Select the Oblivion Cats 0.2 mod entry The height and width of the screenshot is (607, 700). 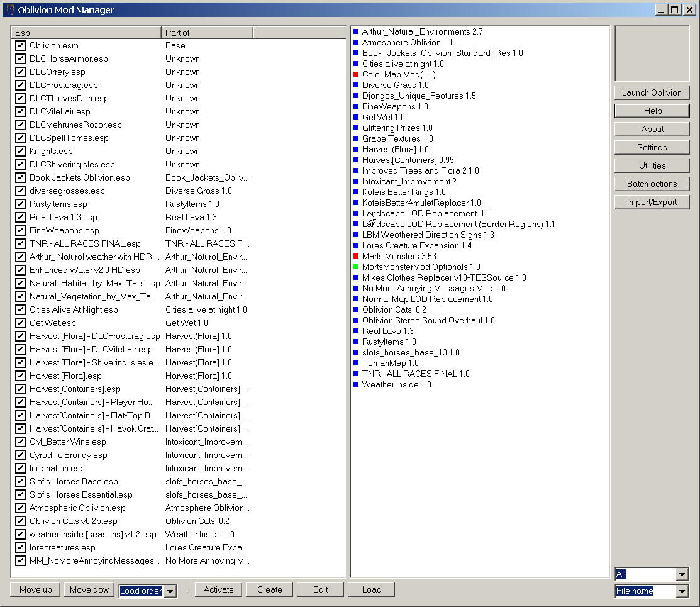point(394,309)
